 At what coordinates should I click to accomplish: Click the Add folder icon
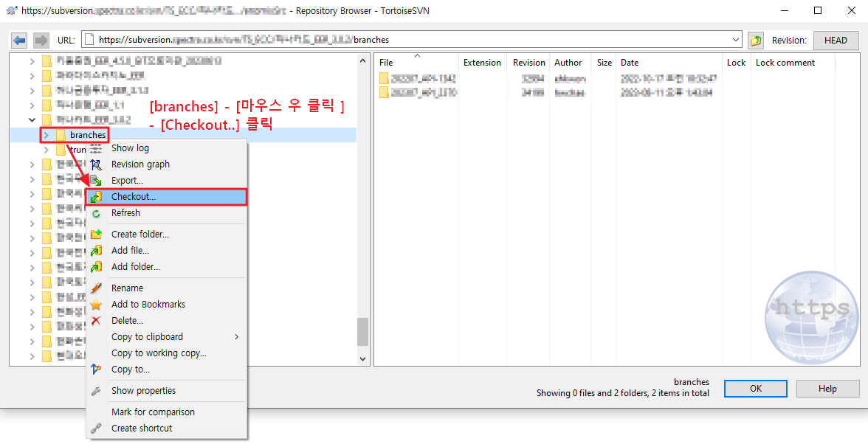(x=96, y=266)
